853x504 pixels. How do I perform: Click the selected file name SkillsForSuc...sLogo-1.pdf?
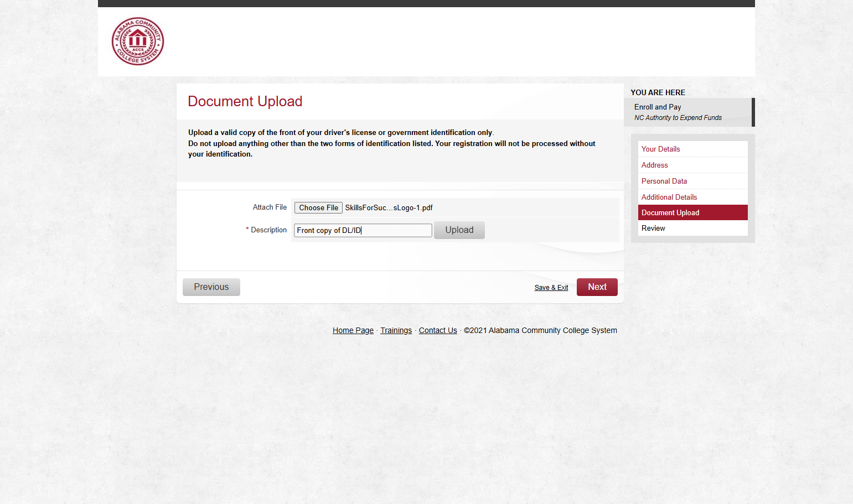[x=389, y=207]
